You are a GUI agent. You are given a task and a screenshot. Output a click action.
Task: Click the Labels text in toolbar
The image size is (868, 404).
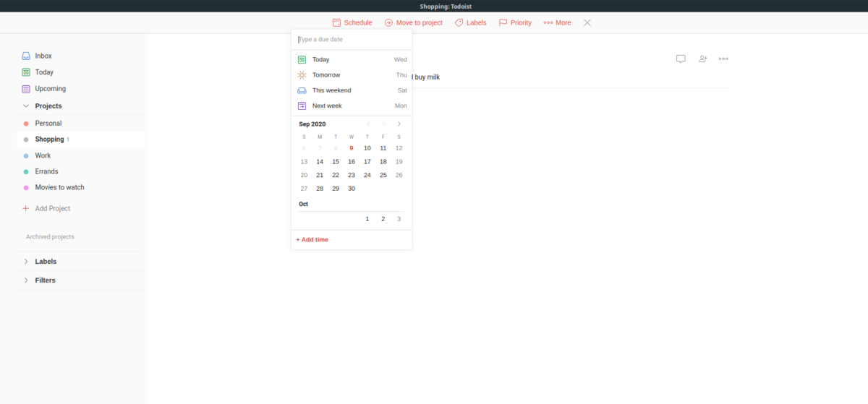477,22
